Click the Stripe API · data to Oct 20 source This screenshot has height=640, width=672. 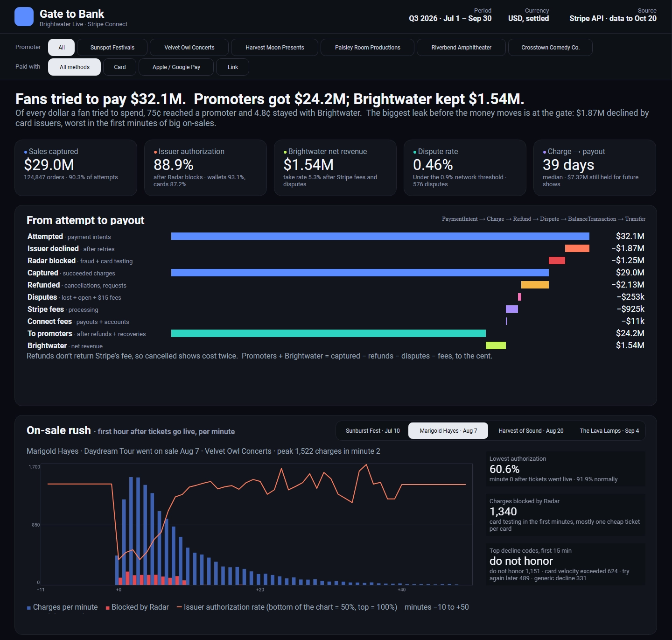tap(613, 19)
